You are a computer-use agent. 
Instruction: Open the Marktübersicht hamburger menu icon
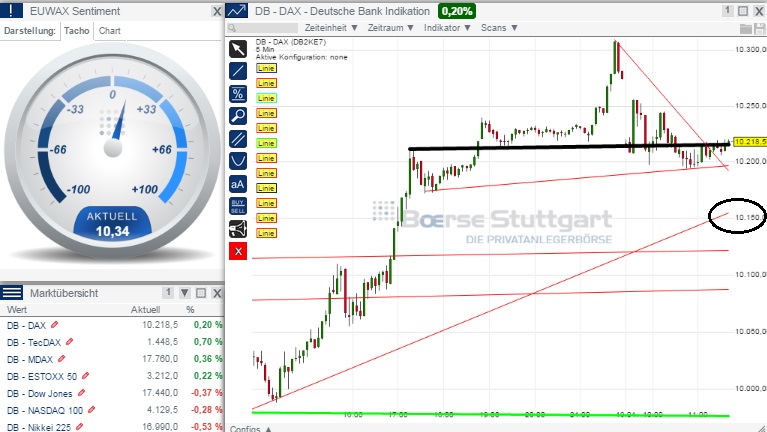11,293
